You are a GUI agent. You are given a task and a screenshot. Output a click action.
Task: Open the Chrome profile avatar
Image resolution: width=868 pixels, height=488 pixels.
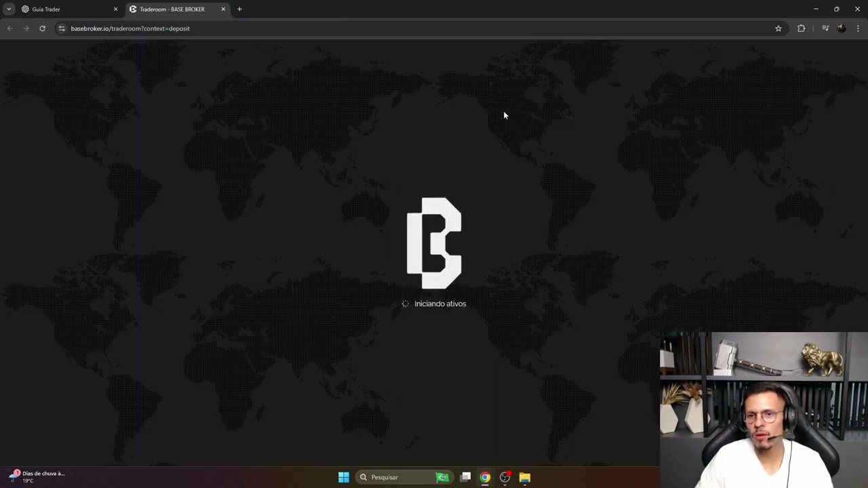[842, 28]
